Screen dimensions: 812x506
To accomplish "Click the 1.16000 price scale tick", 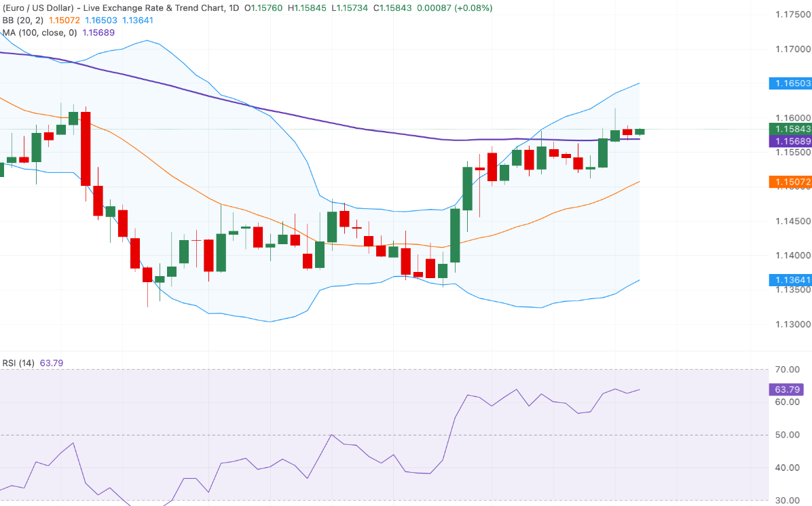I will click(793, 118).
